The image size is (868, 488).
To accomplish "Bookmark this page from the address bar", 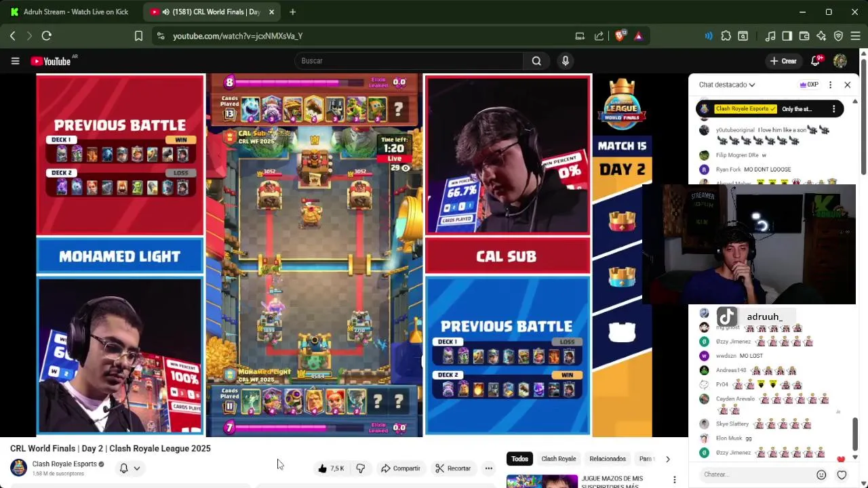I will [x=138, y=36].
